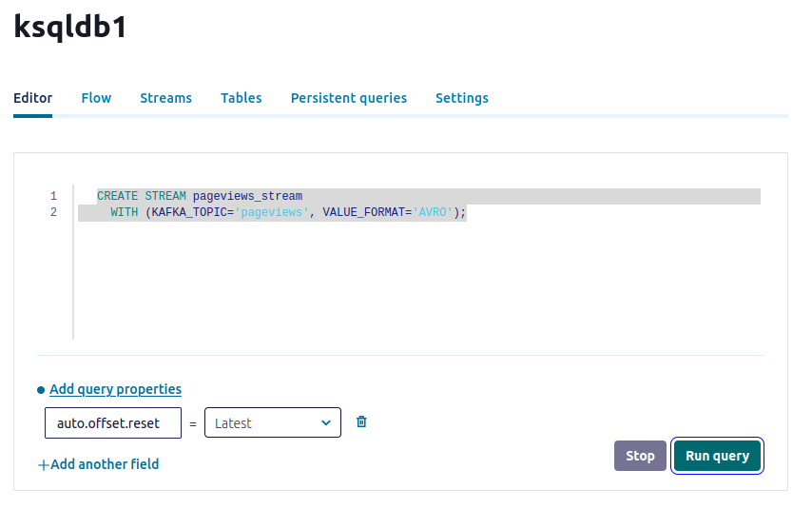View the Persistent queries tab
Viewport: 812px width, 509px height.
click(349, 98)
